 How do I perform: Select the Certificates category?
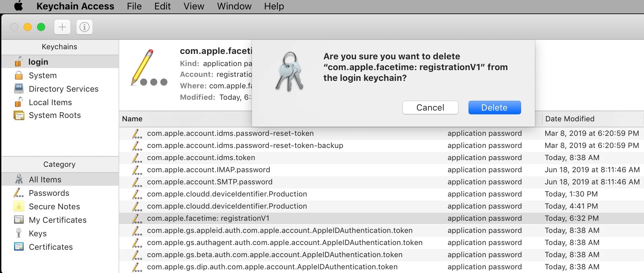[x=51, y=247]
